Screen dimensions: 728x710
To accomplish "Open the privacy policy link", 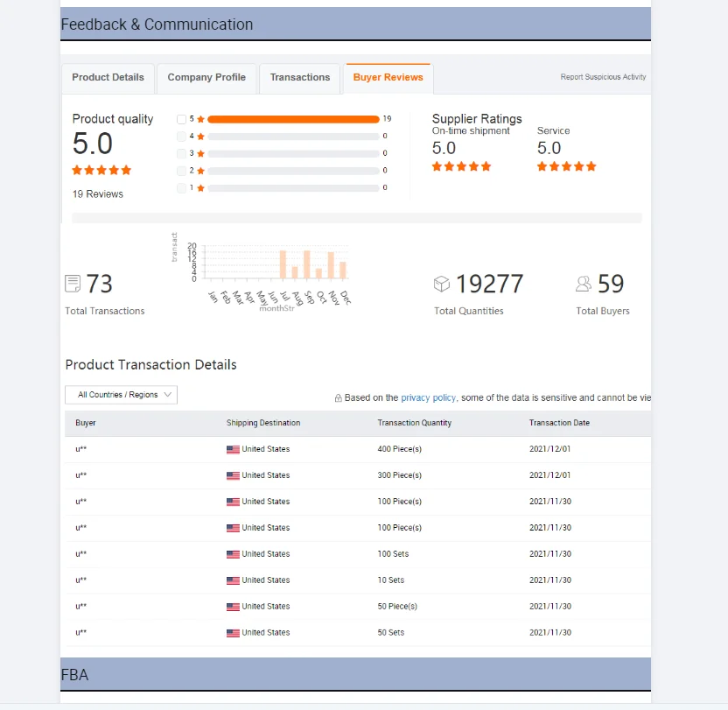I will 428,397.
